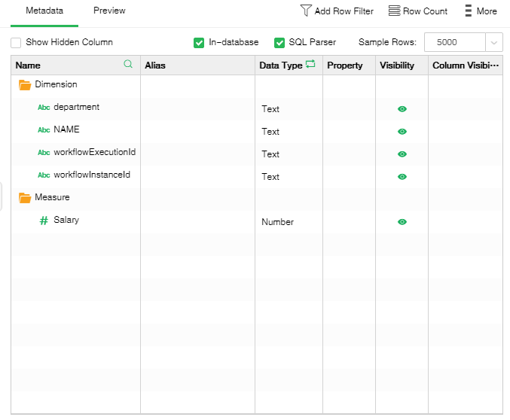Click the Data Type switch icon
This screenshot has height=420, width=510.
click(x=310, y=65)
